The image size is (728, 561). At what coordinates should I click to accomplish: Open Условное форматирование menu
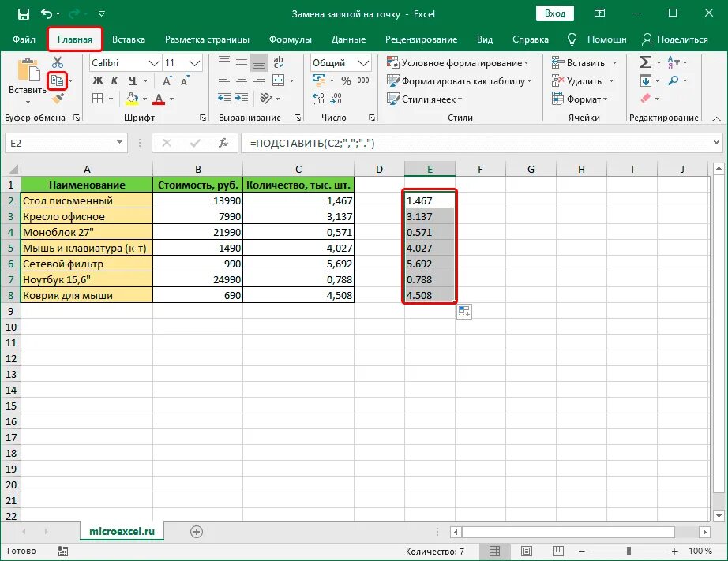pos(458,62)
